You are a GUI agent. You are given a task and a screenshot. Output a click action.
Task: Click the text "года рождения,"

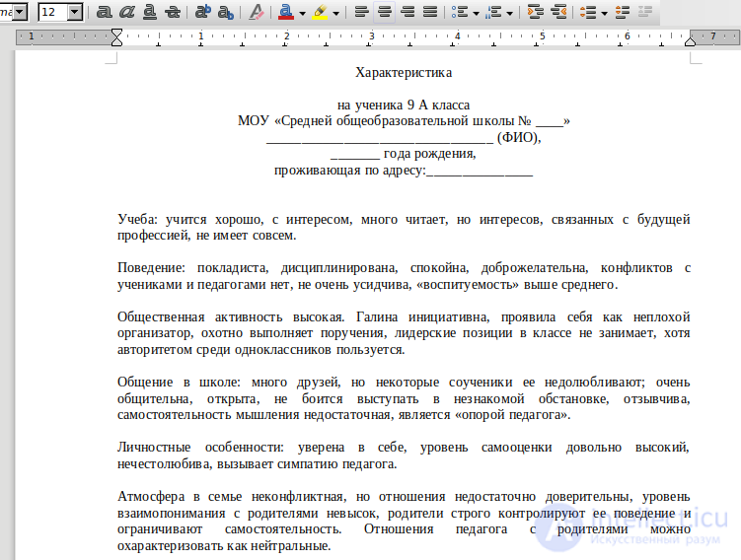coord(429,154)
